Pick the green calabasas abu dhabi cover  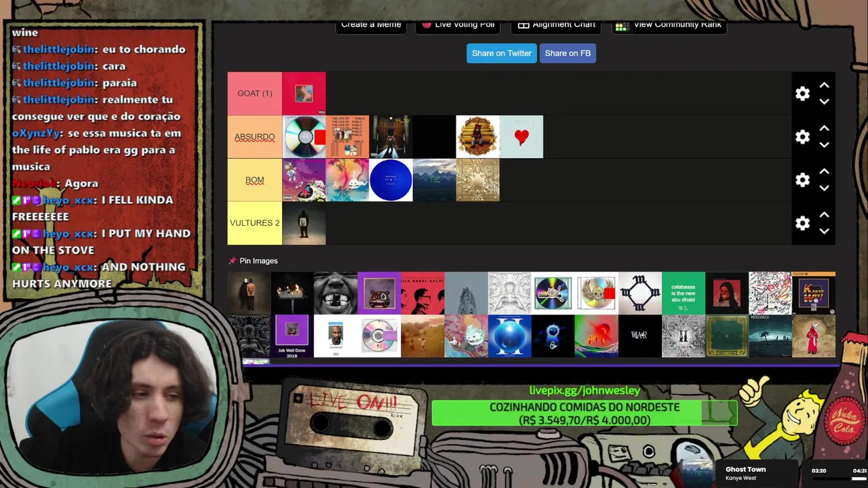683,293
